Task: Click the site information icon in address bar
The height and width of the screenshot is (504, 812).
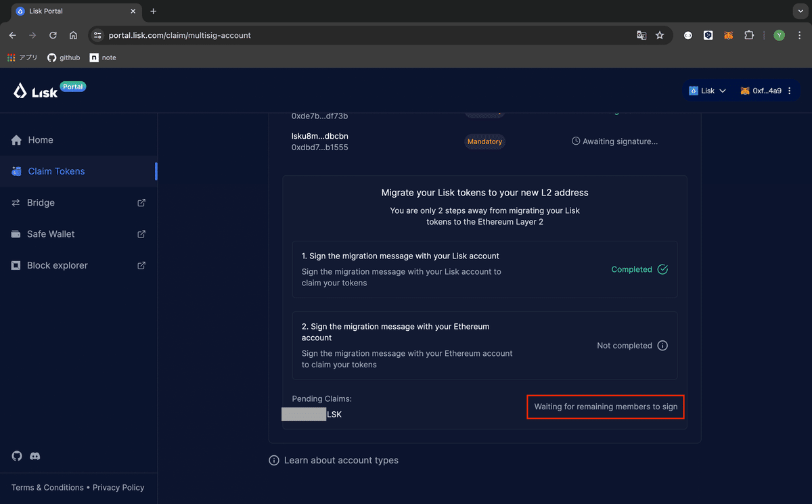Action: [97, 35]
